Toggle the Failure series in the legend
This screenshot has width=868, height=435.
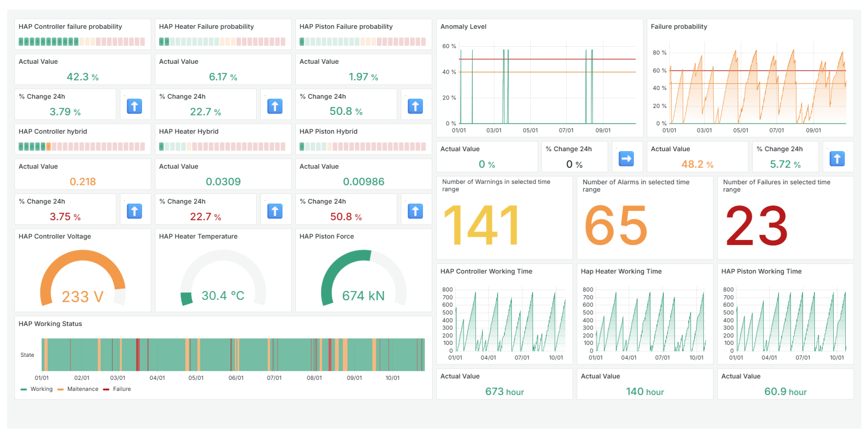122,389
